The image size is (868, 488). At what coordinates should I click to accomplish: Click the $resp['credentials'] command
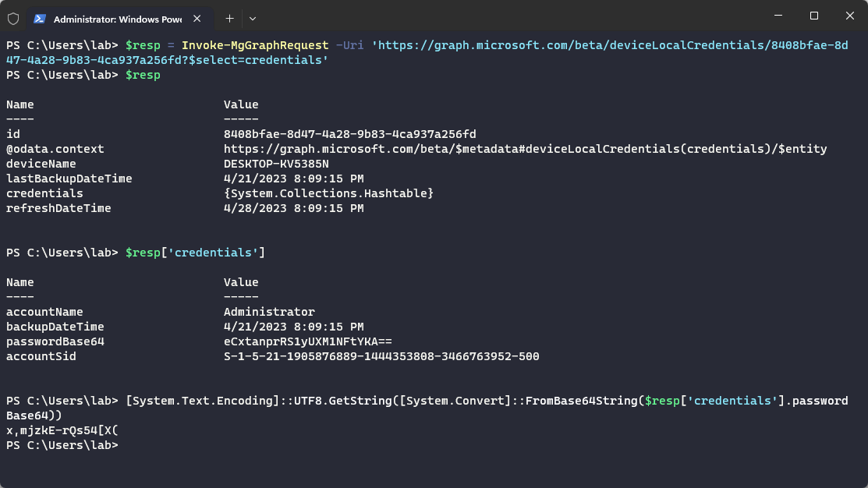(195, 253)
